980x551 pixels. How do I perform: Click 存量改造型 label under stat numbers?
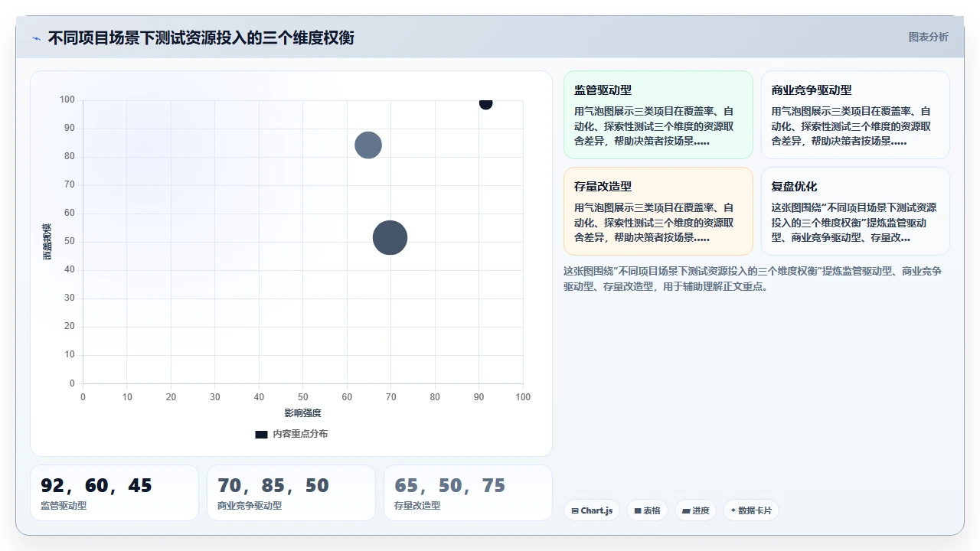click(417, 506)
